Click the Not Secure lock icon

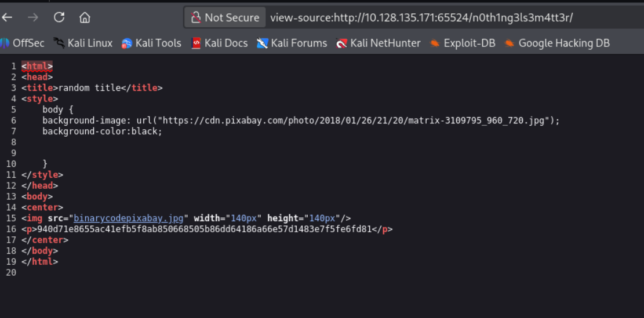[196, 17]
